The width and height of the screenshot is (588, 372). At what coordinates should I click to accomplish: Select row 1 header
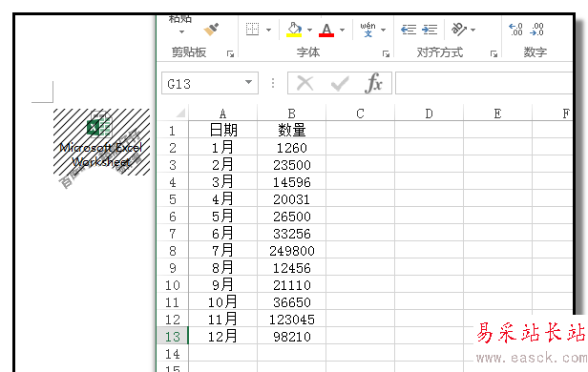[x=173, y=131]
